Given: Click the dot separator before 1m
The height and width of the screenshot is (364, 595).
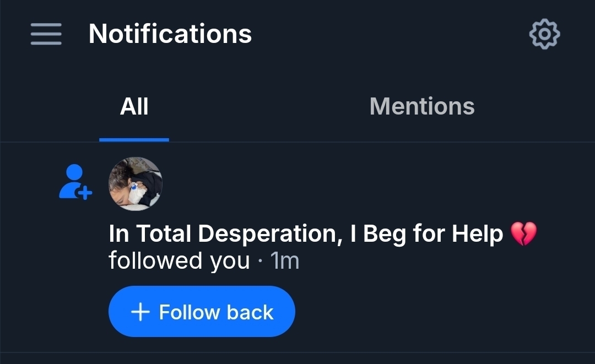Looking at the screenshot, I should 260,262.
